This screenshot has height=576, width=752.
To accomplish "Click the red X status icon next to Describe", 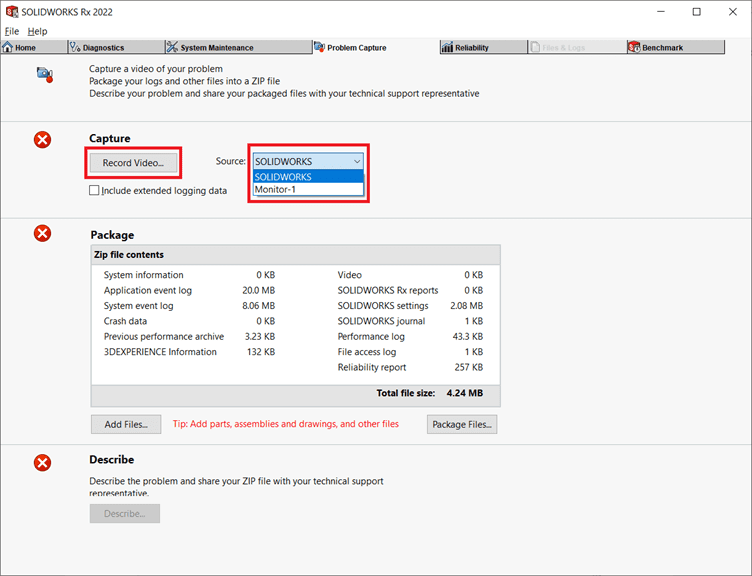I will click(x=42, y=463).
